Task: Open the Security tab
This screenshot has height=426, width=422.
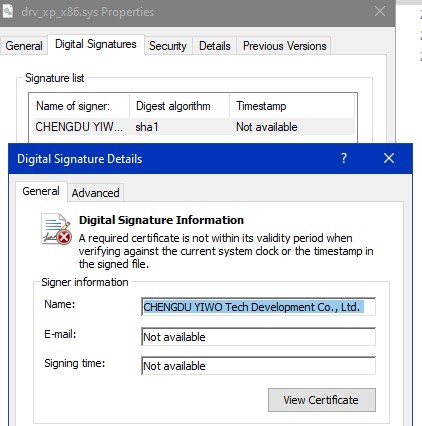Action: [168, 46]
